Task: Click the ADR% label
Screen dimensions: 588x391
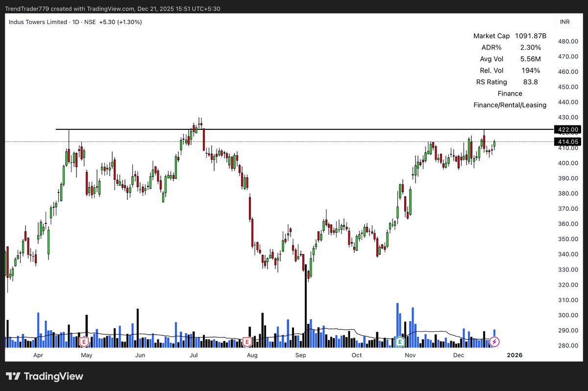Action: click(x=492, y=48)
